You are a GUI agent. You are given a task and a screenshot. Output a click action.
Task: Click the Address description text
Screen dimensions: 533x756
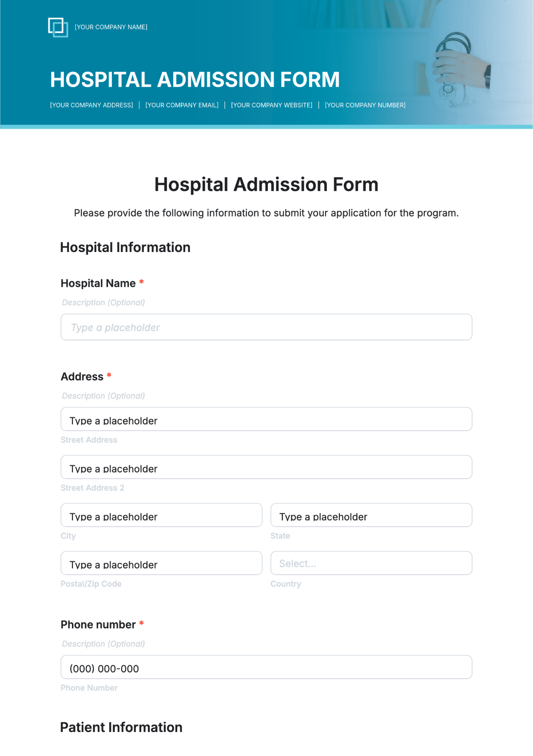[x=103, y=396]
